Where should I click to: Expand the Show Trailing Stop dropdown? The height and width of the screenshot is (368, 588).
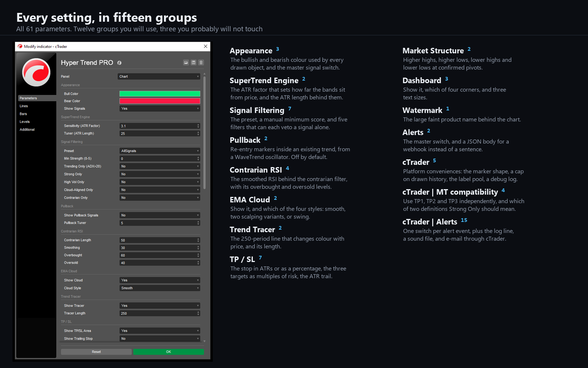pos(160,339)
